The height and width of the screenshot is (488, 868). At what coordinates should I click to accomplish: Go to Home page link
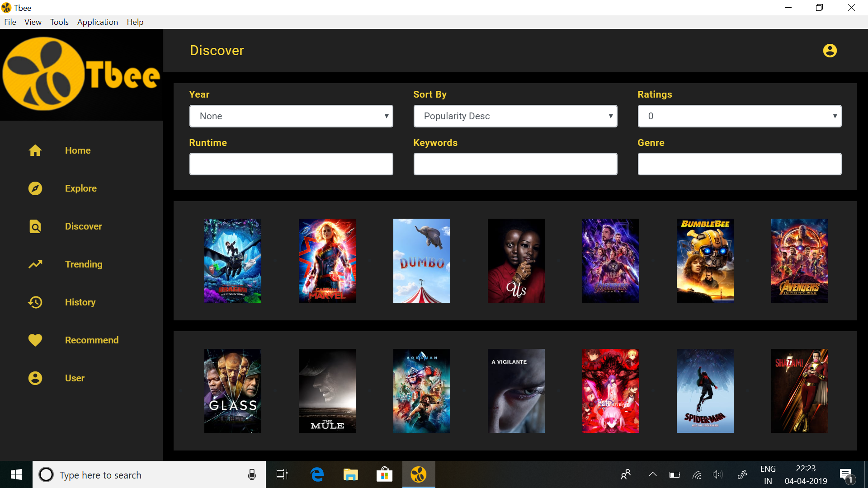pyautogui.click(x=78, y=150)
